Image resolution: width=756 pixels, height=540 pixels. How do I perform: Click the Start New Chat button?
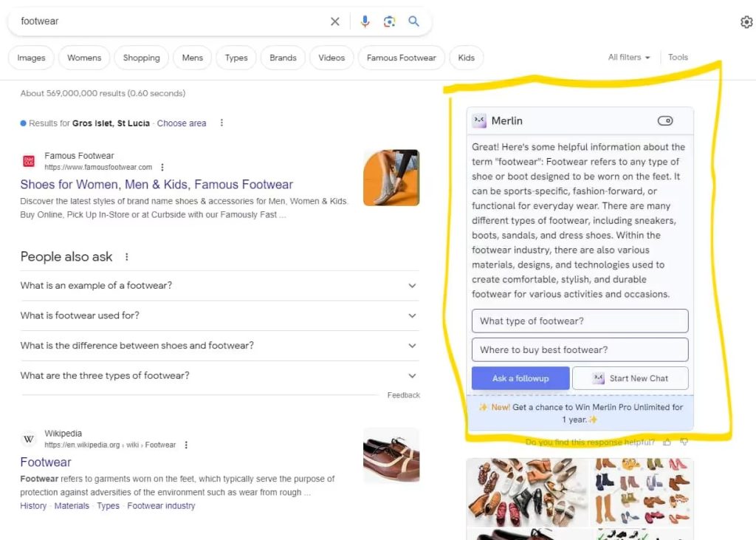click(630, 378)
